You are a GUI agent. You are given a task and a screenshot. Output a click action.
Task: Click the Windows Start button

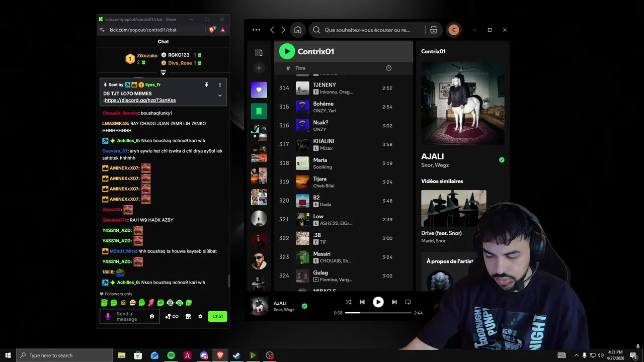click(8, 355)
